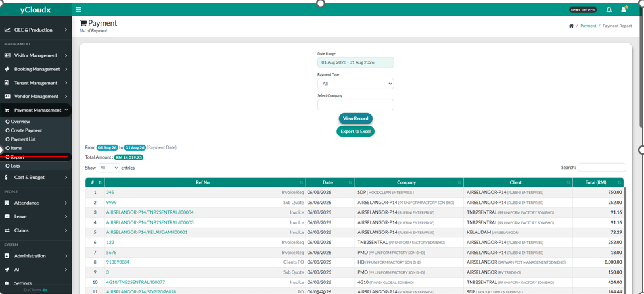Open the notifications bell
Screen dimensions: 644x294
click(609, 9)
